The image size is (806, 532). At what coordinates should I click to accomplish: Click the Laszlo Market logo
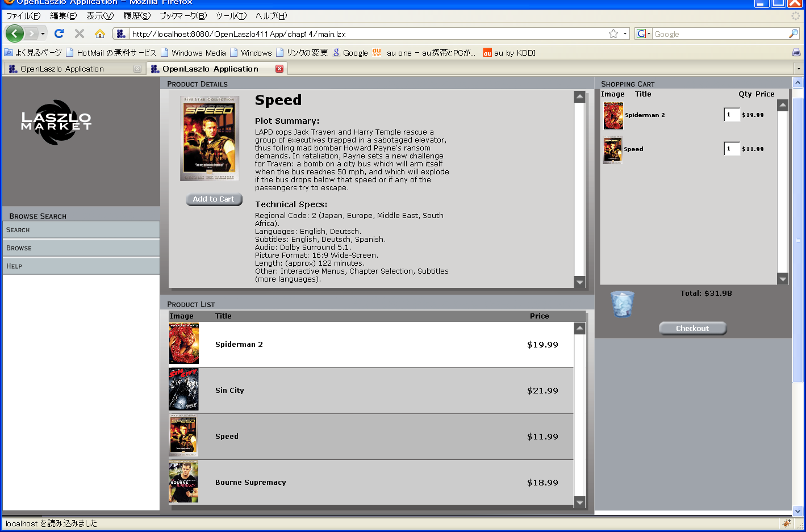[x=56, y=122]
